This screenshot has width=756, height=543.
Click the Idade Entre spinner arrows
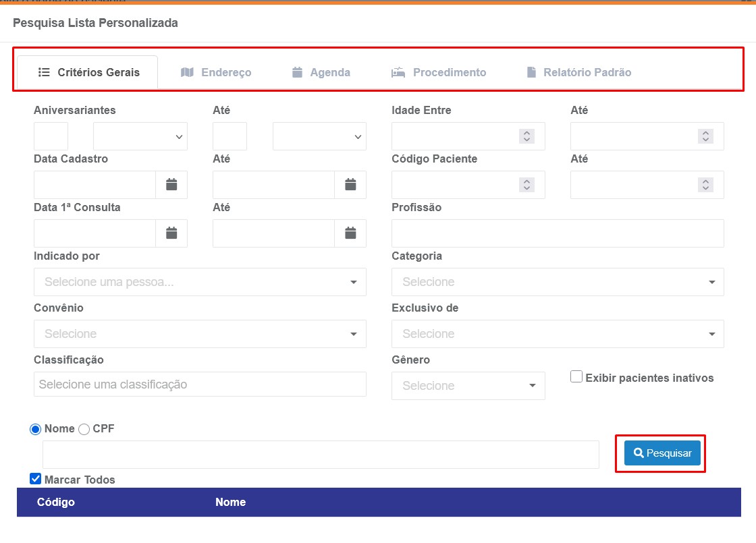pos(526,136)
